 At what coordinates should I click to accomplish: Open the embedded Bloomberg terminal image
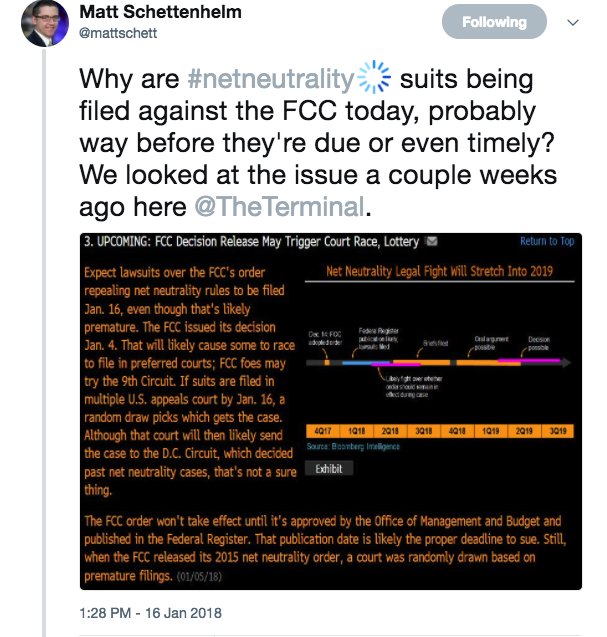[x=331, y=411]
